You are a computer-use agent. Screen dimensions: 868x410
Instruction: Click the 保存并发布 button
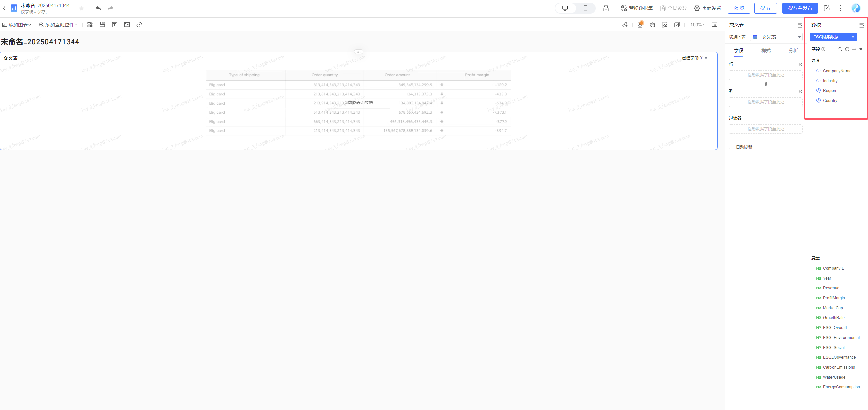click(800, 8)
